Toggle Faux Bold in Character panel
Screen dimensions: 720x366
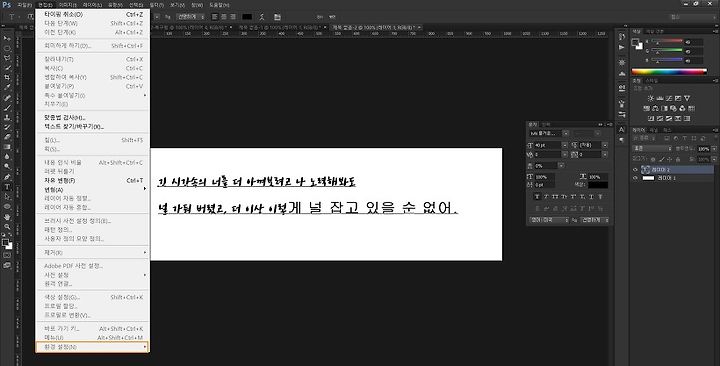click(537, 197)
